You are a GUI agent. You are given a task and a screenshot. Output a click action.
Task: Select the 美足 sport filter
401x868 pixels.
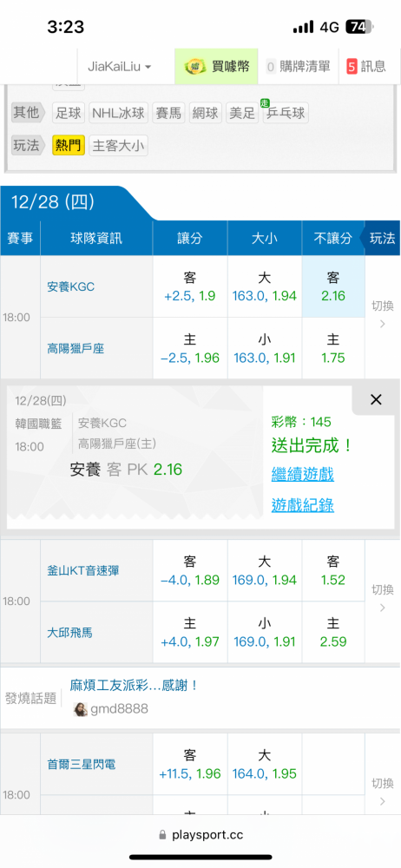click(x=242, y=114)
